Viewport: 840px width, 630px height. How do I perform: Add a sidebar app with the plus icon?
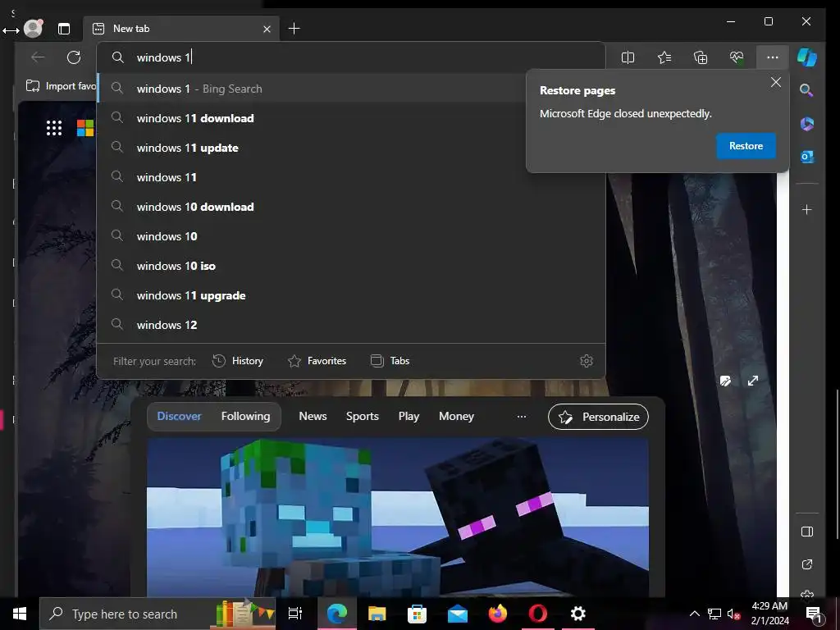click(x=807, y=209)
